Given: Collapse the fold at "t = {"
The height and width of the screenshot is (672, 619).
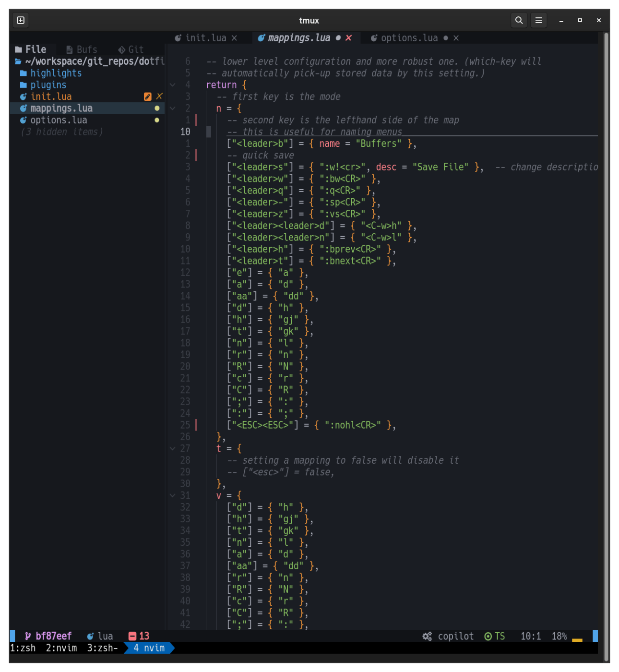Looking at the screenshot, I should [173, 448].
